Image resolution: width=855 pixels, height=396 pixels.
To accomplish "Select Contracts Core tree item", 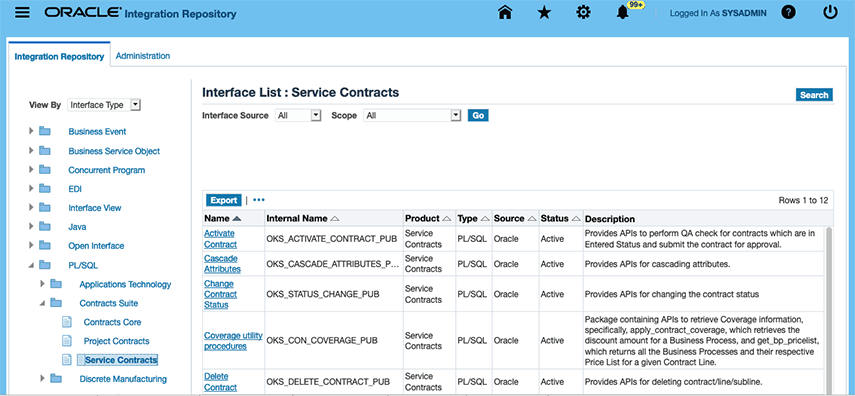I will (112, 322).
